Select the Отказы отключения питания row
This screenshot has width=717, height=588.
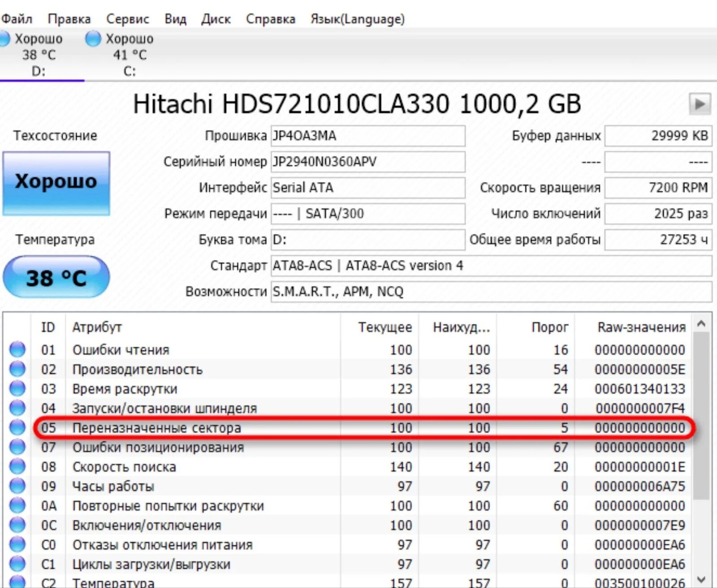point(348,544)
